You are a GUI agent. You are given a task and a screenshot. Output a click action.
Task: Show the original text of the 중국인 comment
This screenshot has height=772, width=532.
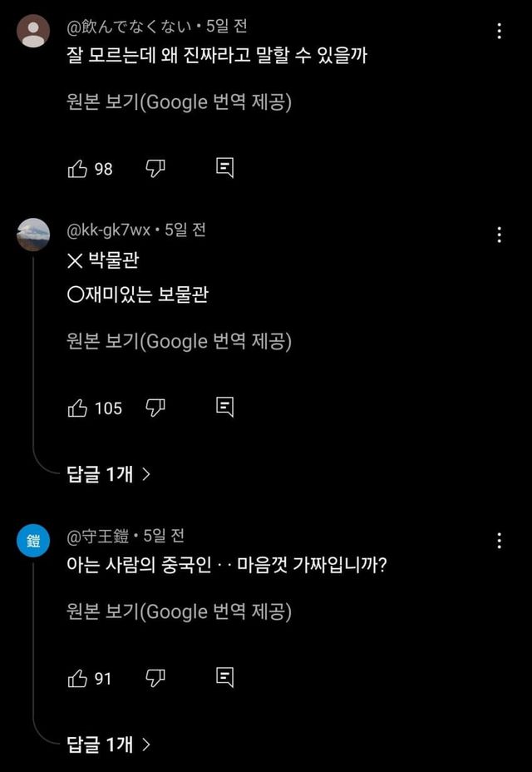point(179,611)
